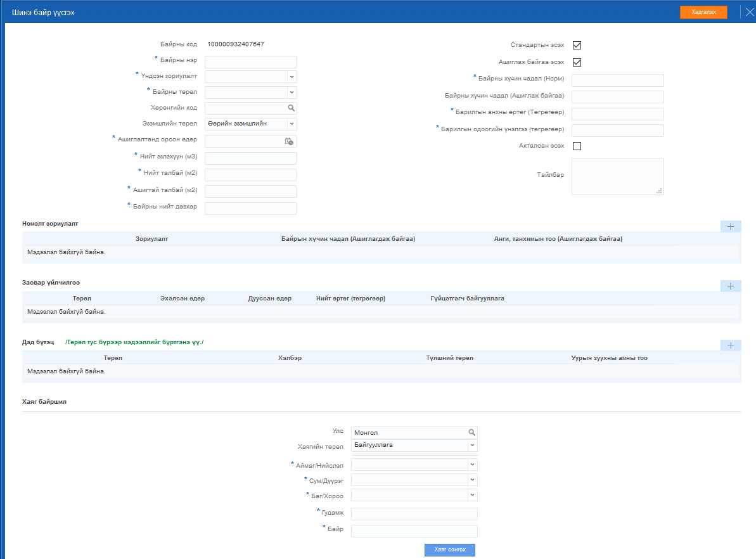Click the Зориулалт column header
Screen dimensions: 756x559
[x=152, y=239]
